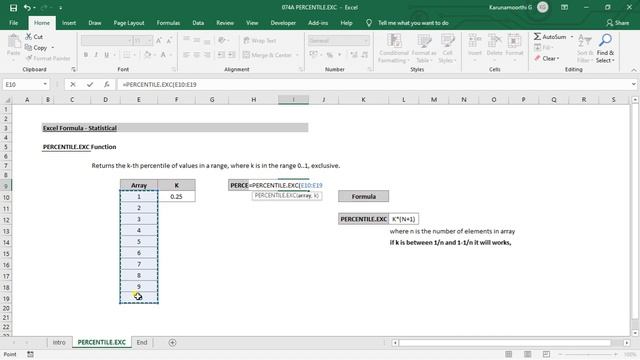Viewport: 640px width, 360px height.
Task: Expand the Copy dropdown arrow
Action: (52, 48)
